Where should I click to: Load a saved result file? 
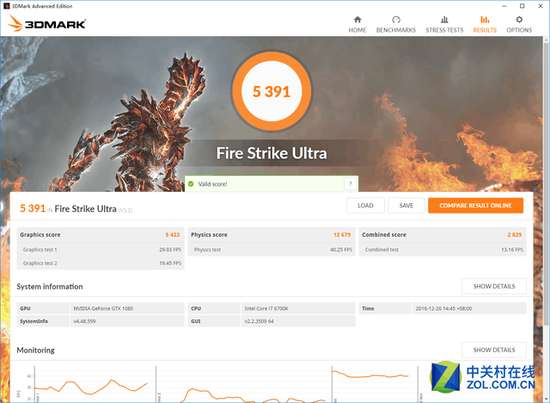pyautogui.click(x=365, y=206)
